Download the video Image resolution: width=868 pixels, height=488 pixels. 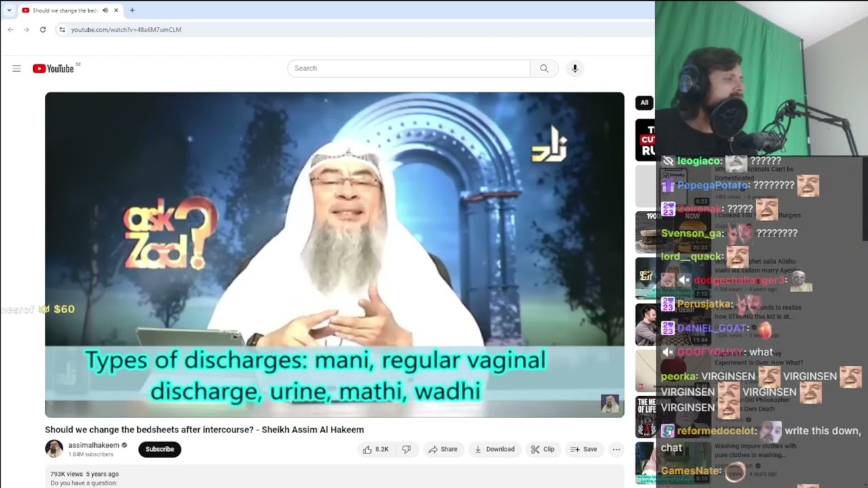[494, 449]
